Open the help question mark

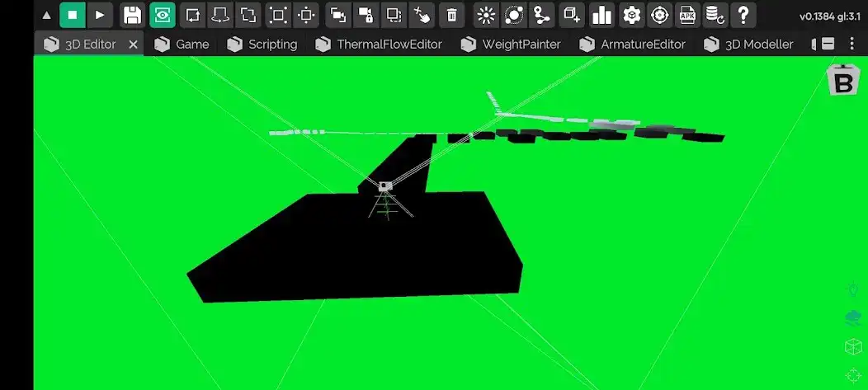(x=743, y=15)
